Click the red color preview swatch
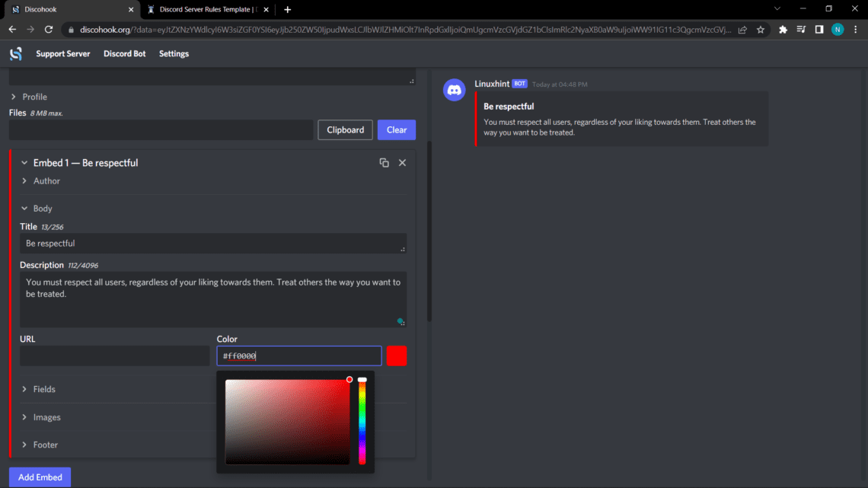868x488 pixels. [x=397, y=356]
